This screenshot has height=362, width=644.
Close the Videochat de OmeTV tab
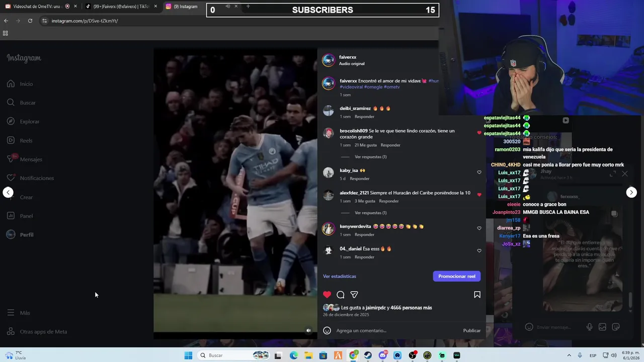(x=75, y=7)
